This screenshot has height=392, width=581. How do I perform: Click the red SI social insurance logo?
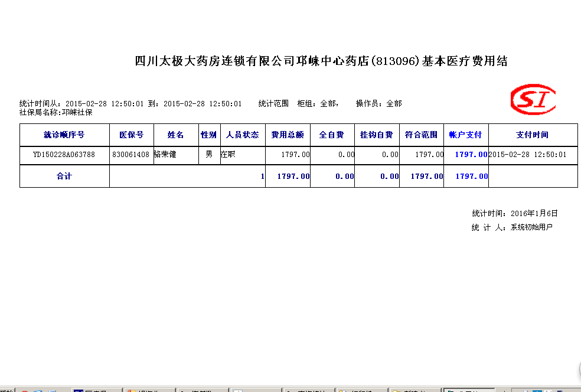pos(533,99)
